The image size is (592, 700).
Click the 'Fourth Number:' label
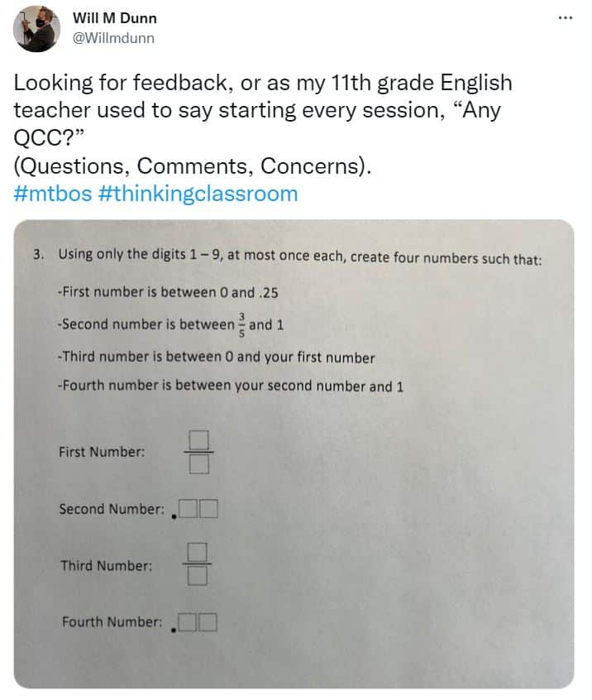[x=112, y=622]
